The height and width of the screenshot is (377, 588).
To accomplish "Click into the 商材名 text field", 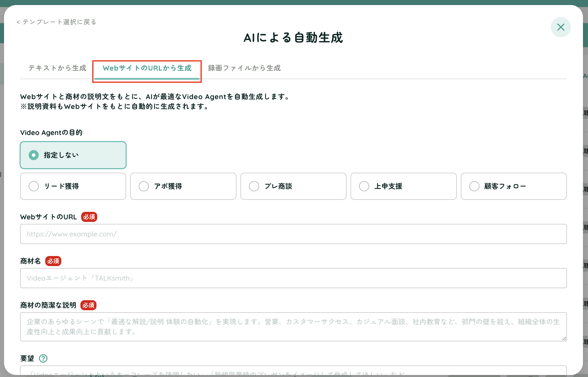I will 293,278.
